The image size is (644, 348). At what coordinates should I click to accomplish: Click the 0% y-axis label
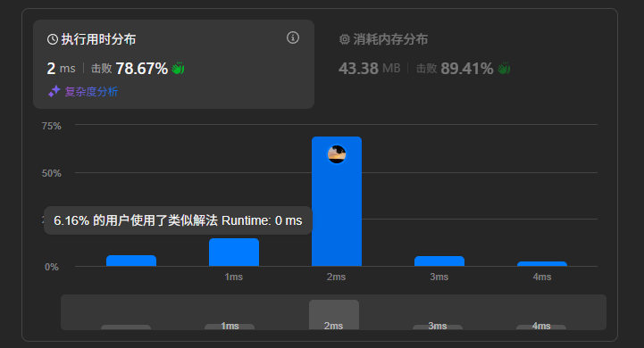click(x=52, y=267)
